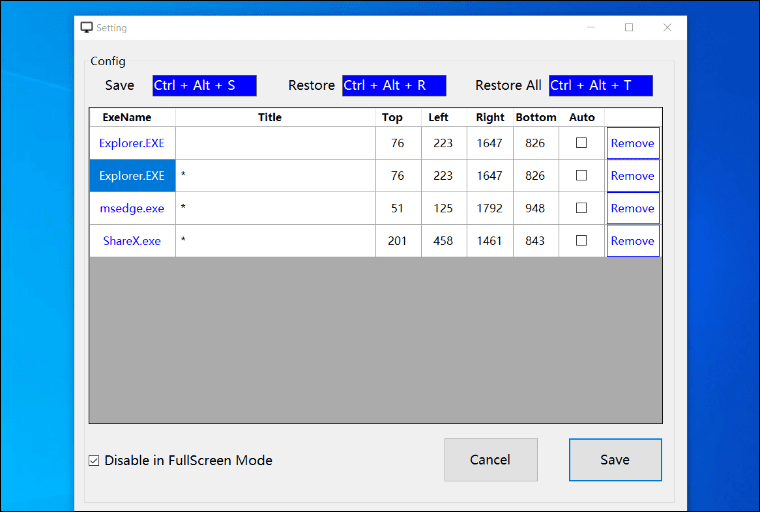Enable Auto checkbox for msedge.exe

coord(581,208)
